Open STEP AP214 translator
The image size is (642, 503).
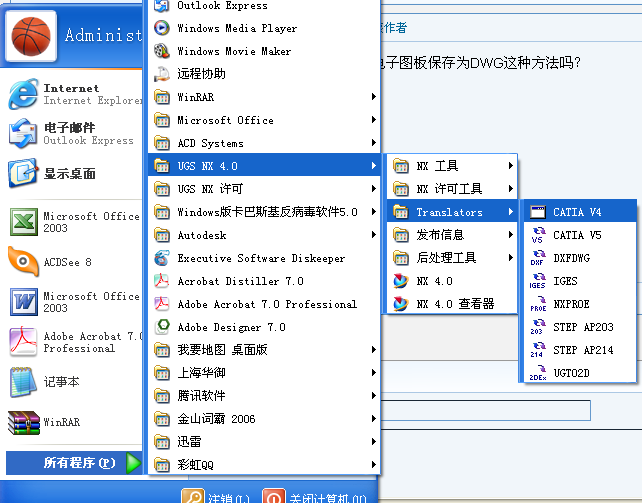pyautogui.click(x=580, y=350)
